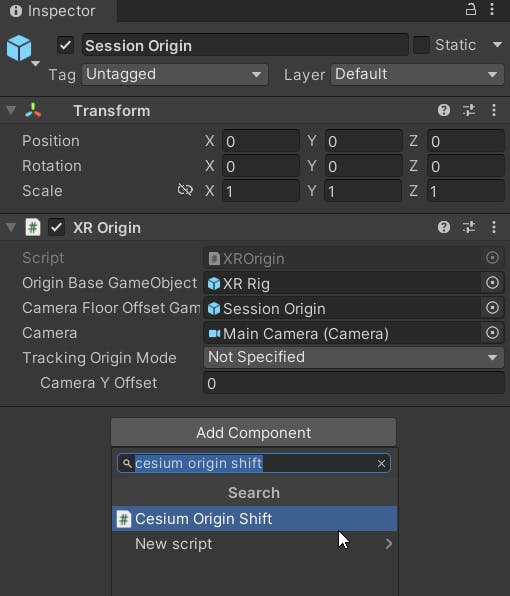The height and width of the screenshot is (596, 510).
Task: Open the Tag dropdown showing Untagged
Action: coord(175,74)
